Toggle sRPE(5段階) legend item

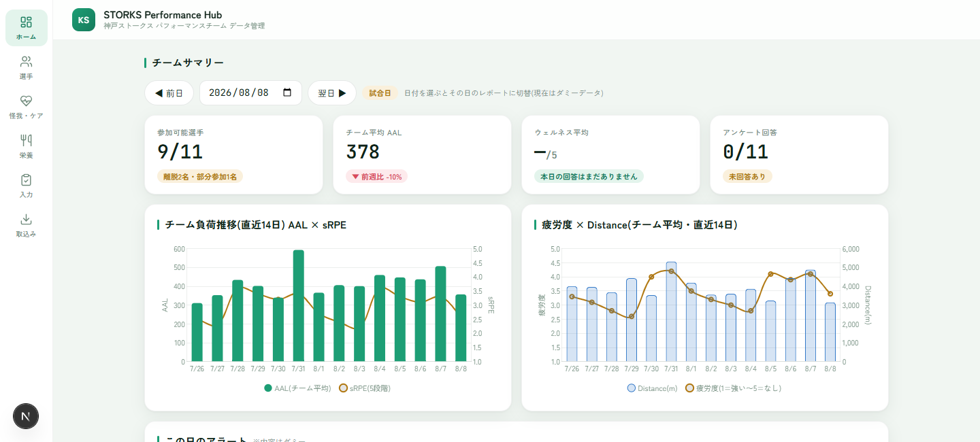click(365, 388)
